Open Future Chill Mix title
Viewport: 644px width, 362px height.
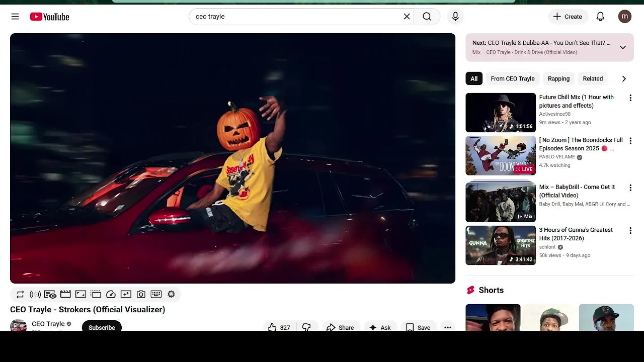pos(577,101)
